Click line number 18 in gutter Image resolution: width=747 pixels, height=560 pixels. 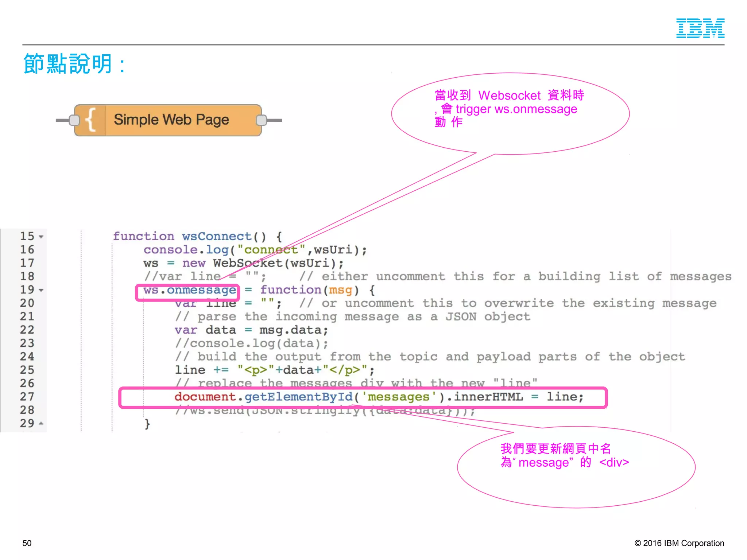[27, 277]
